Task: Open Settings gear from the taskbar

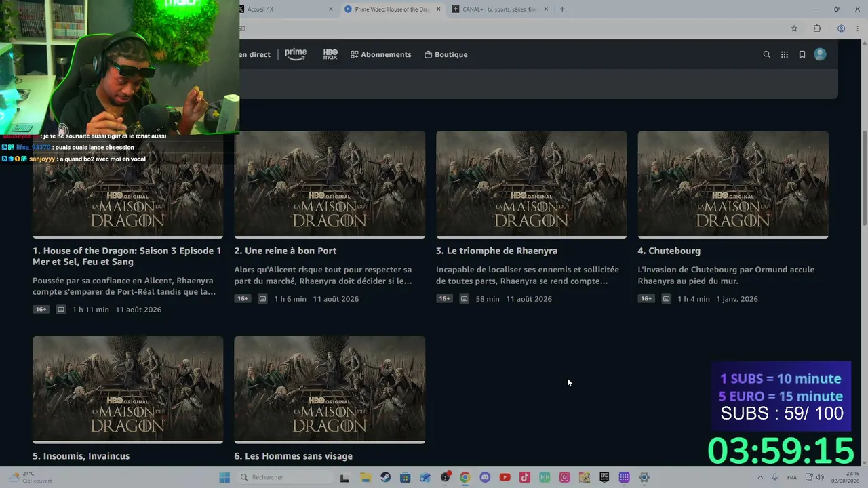Action: pyautogui.click(x=644, y=477)
